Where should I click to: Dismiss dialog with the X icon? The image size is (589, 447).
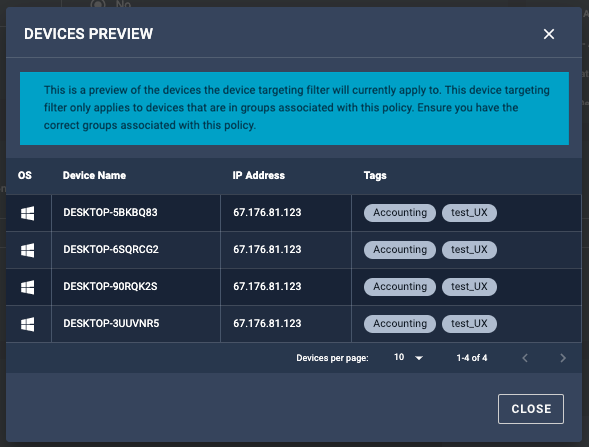549,34
